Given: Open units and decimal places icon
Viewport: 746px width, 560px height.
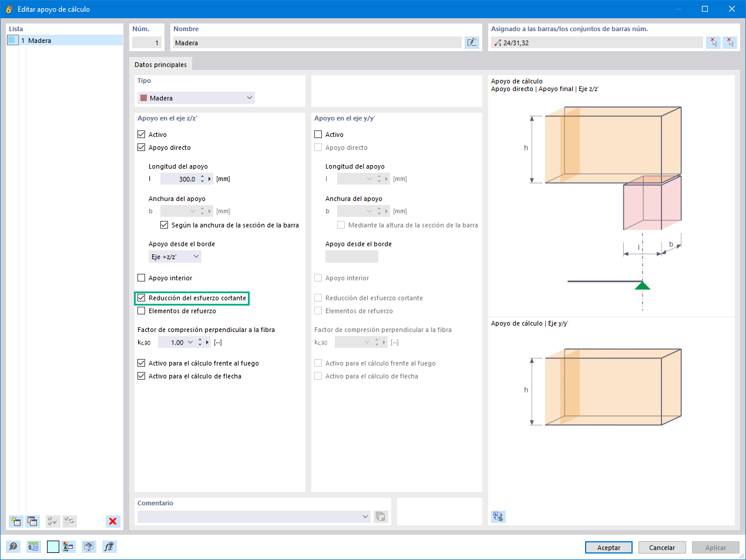Looking at the screenshot, I should point(33,547).
